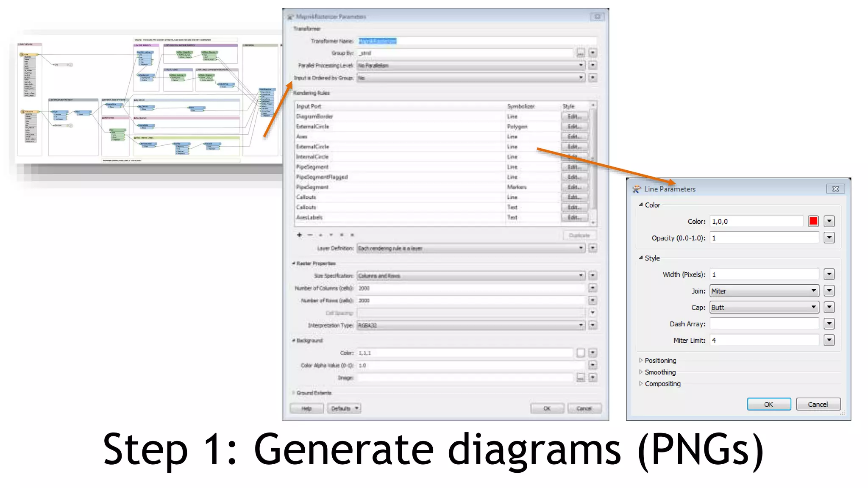Move selected rendering rule to the bottom
868x488 pixels.
click(x=352, y=235)
